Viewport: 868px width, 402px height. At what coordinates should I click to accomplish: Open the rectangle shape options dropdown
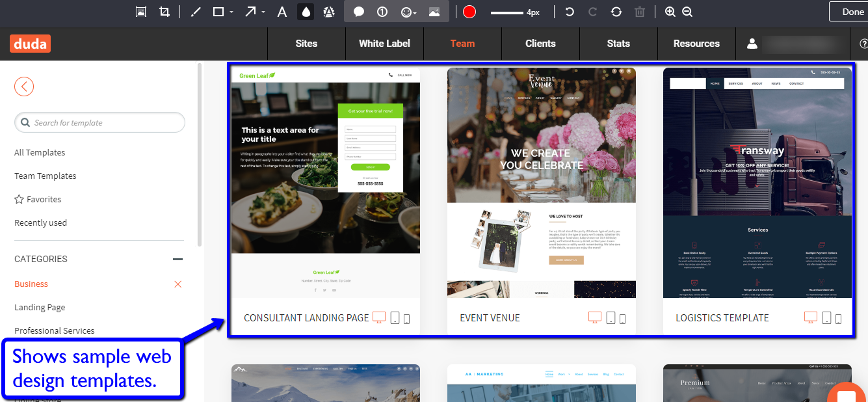click(x=231, y=12)
